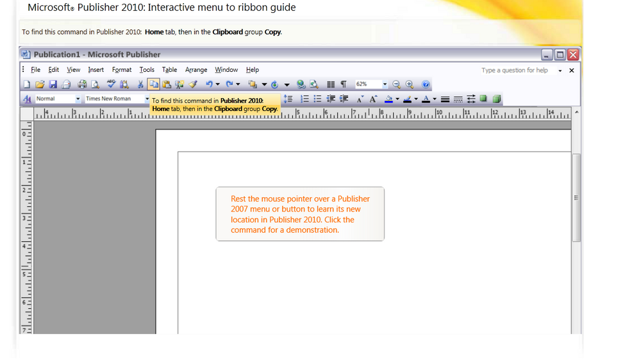Cut the selection with the scissors icon
The height and width of the screenshot is (364, 641).
pos(140,85)
